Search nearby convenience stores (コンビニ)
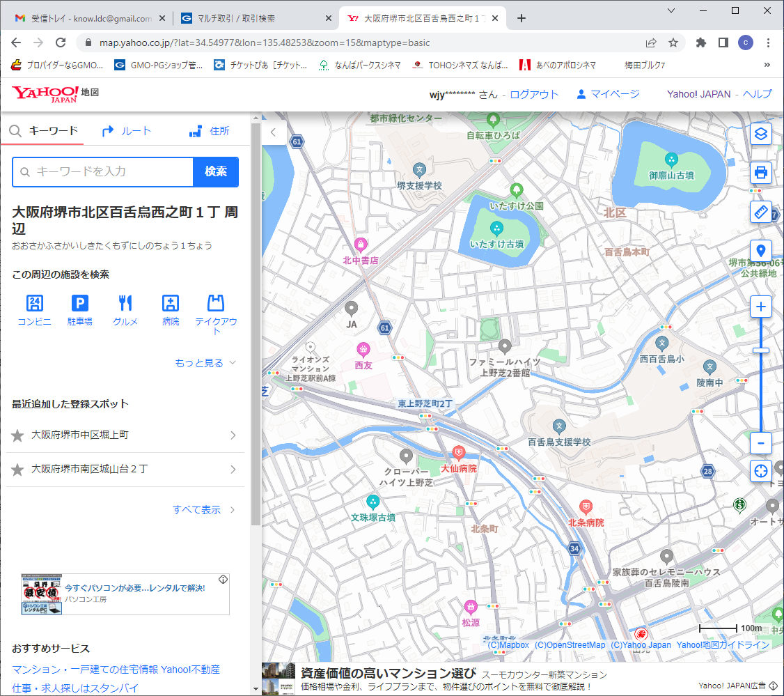The image size is (784, 696). 34,310
